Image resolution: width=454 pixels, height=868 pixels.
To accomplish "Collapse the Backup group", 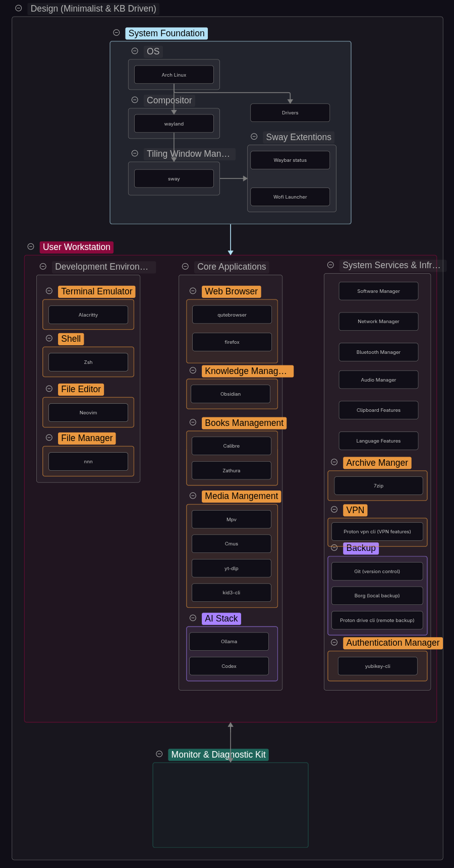I will pyautogui.click(x=334, y=547).
